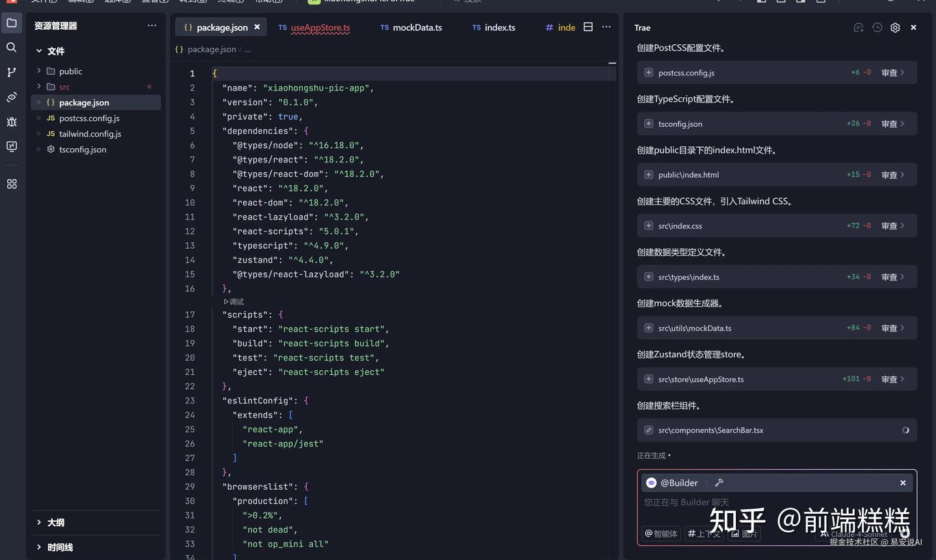The height and width of the screenshot is (560, 936).
Task: Click the hammer tools icon beside @Builder
Action: pos(719,483)
